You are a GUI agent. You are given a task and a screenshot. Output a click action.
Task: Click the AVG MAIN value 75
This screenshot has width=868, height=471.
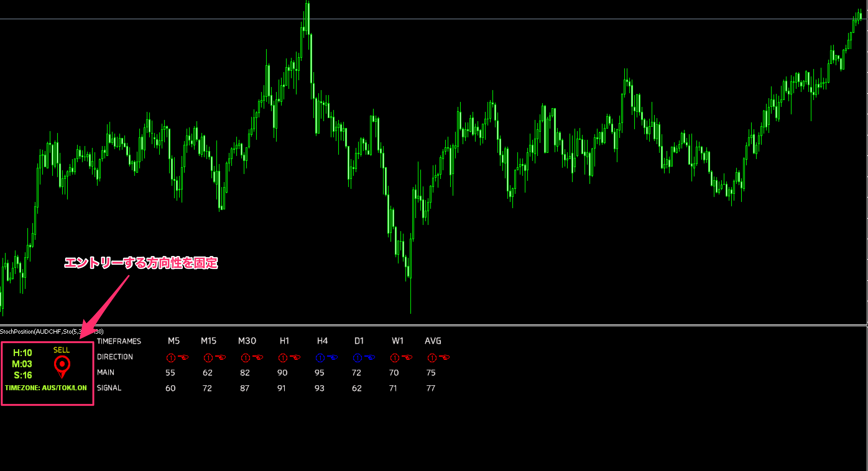point(431,373)
